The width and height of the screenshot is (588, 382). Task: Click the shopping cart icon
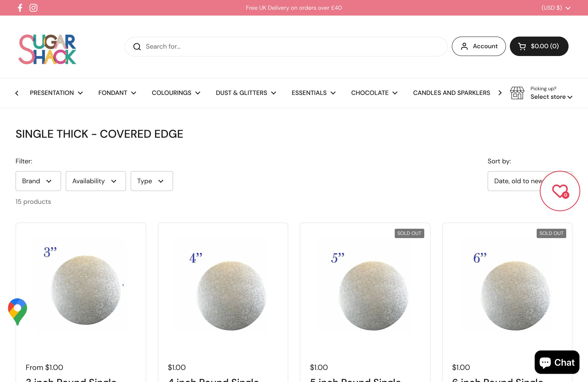(521, 46)
